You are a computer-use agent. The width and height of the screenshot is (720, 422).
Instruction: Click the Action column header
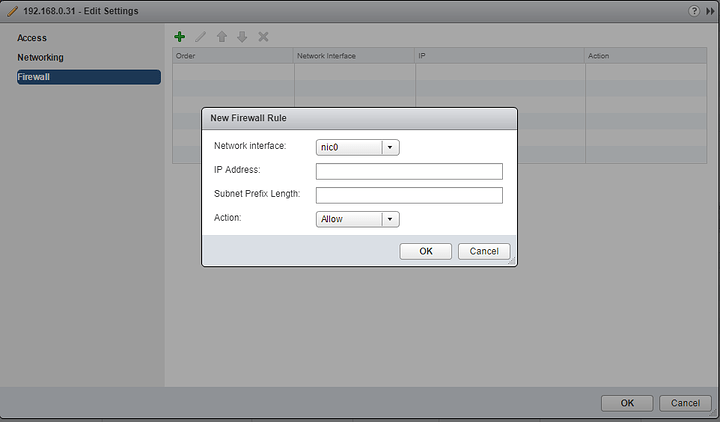tap(646, 56)
